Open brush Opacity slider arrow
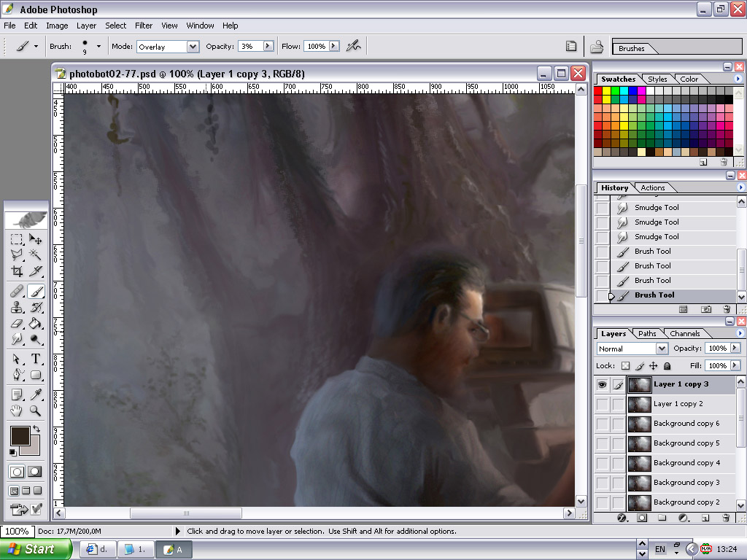Screen dimensions: 747x560 (268, 46)
